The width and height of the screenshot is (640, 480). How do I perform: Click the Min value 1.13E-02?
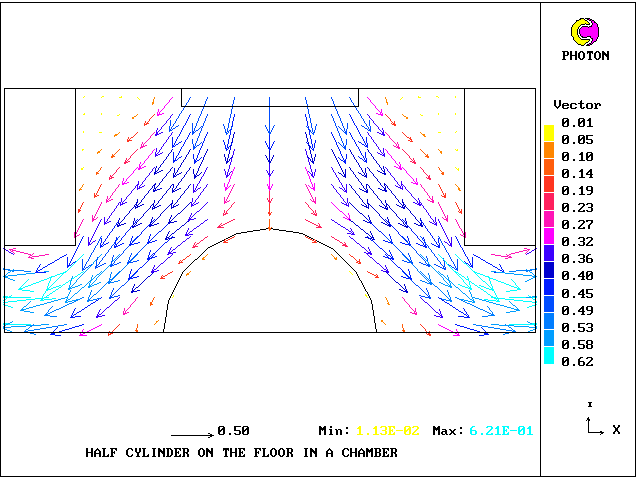click(x=389, y=431)
